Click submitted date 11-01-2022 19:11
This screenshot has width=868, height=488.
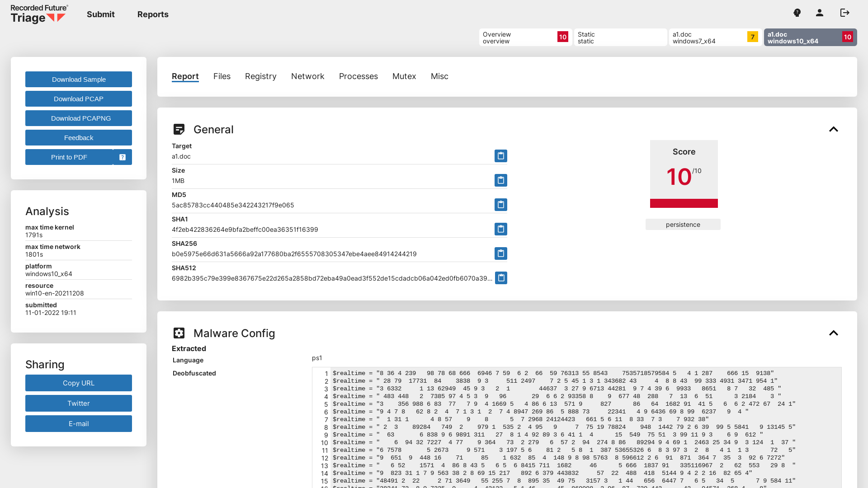pos(51,313)
